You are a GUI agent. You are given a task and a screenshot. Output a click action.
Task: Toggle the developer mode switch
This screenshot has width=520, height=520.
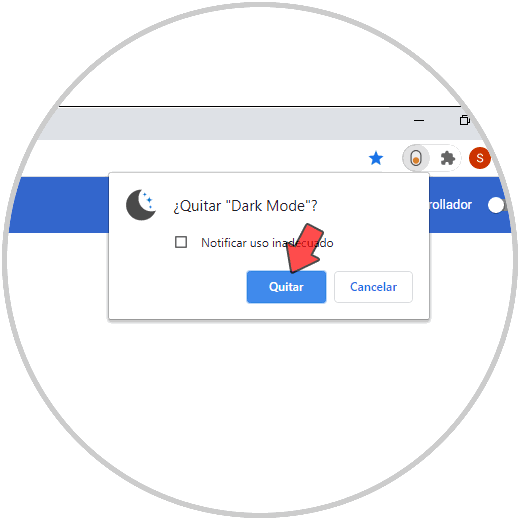pyautogui.click(x=497, y=205)
